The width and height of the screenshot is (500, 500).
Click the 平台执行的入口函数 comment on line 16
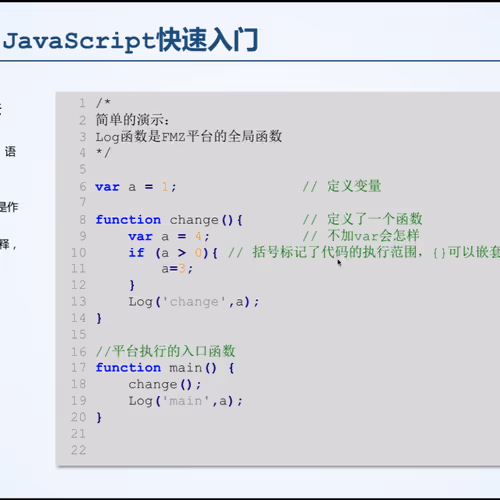point(166,351)
